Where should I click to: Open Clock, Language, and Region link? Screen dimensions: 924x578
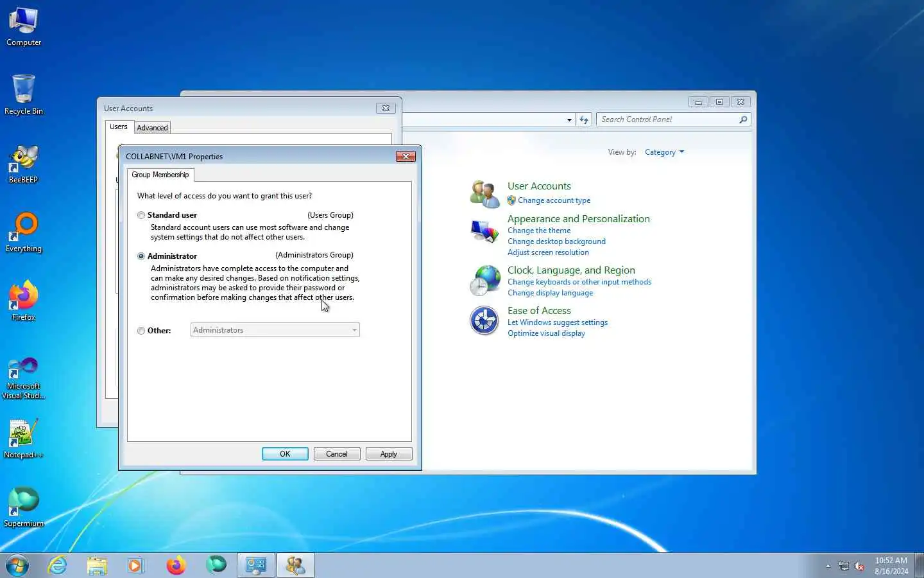[x=571, y=270]
